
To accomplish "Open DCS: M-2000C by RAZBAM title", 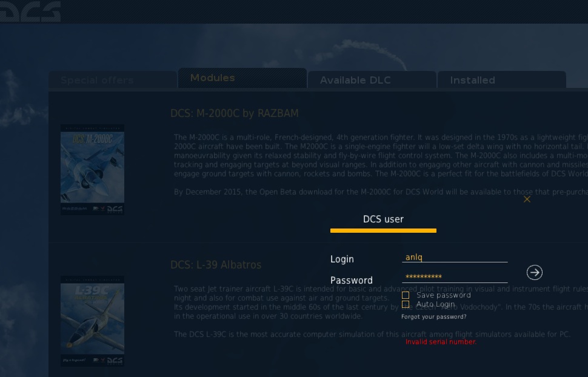I will coord(235,113).
